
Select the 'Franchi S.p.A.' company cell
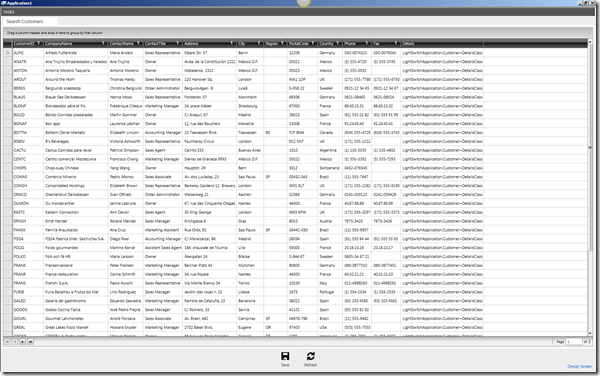click(x=76, y=283)
